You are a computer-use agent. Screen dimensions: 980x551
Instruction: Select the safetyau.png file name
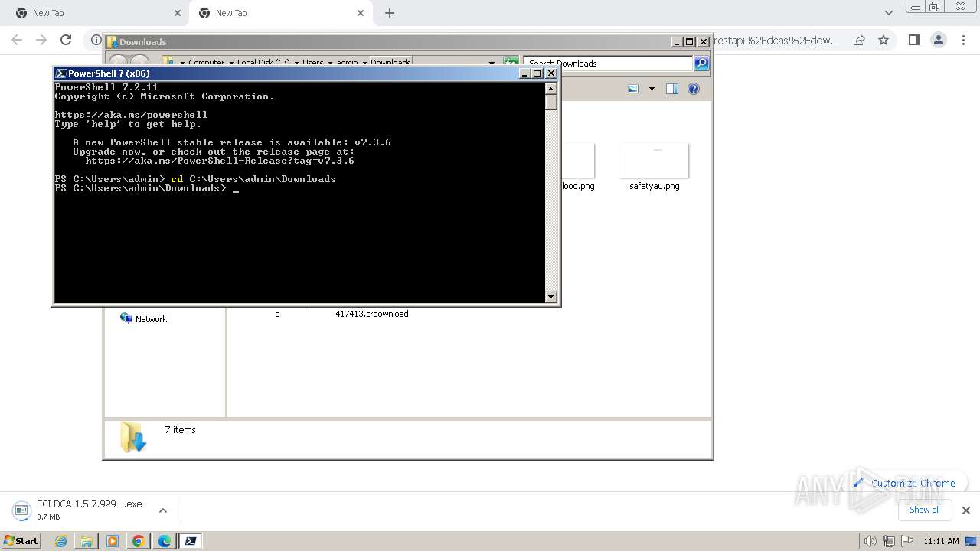(654, 186)
